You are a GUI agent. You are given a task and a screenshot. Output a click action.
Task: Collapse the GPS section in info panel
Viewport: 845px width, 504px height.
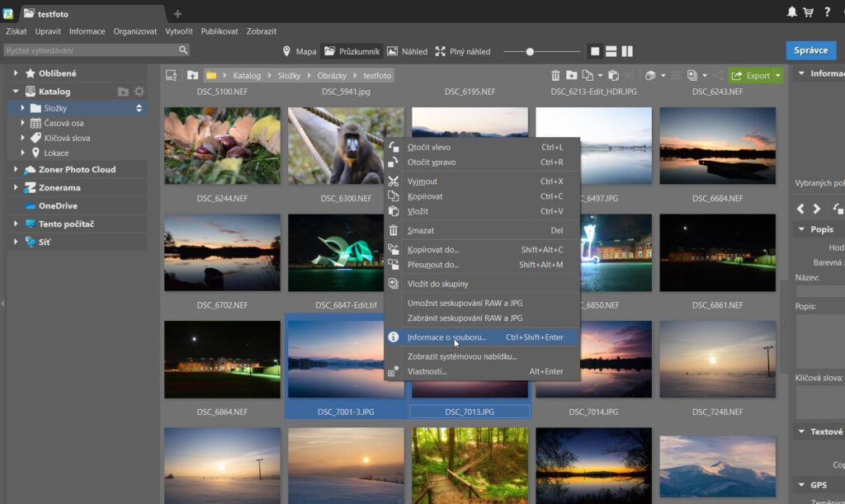[801, 485]
